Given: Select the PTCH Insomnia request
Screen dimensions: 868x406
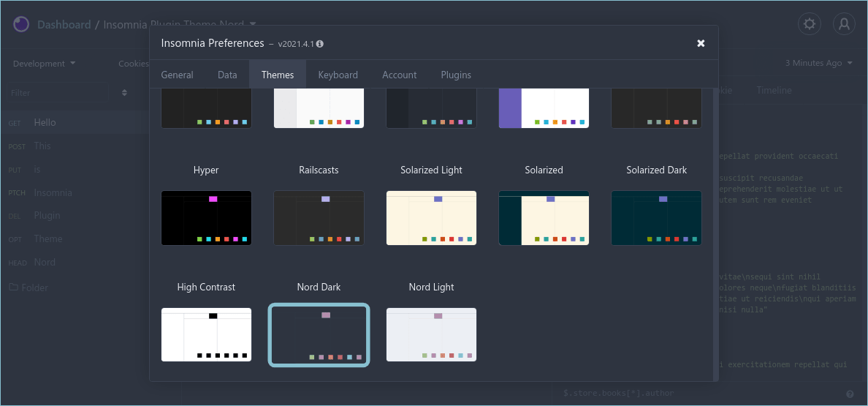Looking at the screenshot, I should [x=75, y=192].
